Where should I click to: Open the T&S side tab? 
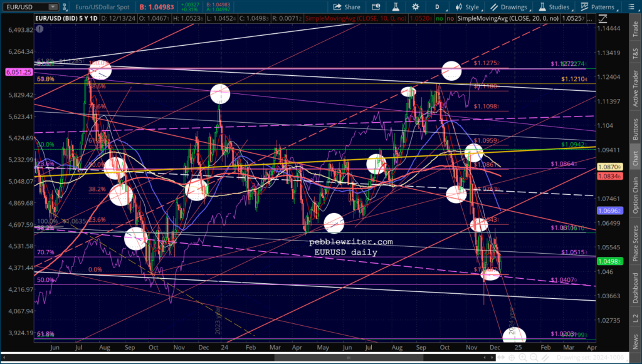635,52
